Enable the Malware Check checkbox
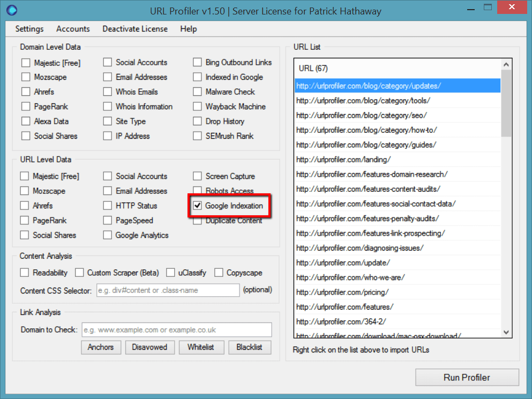This screenshot has width=532, height=399. 197,92
